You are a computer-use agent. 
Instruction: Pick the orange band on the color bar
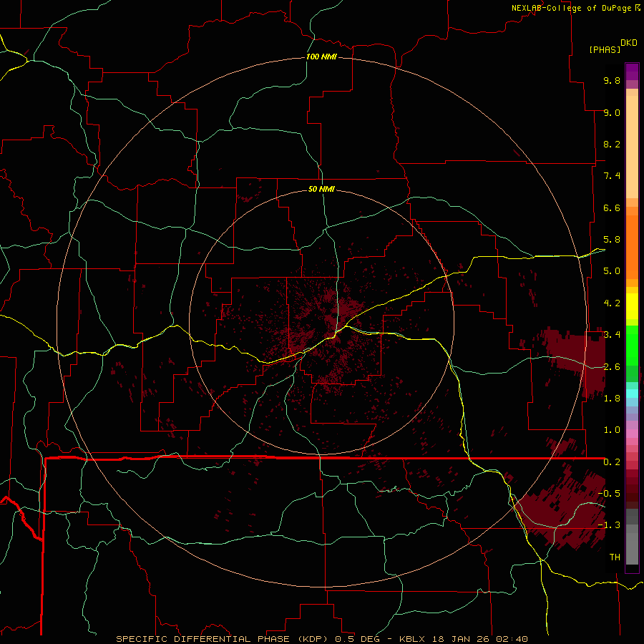632,246
